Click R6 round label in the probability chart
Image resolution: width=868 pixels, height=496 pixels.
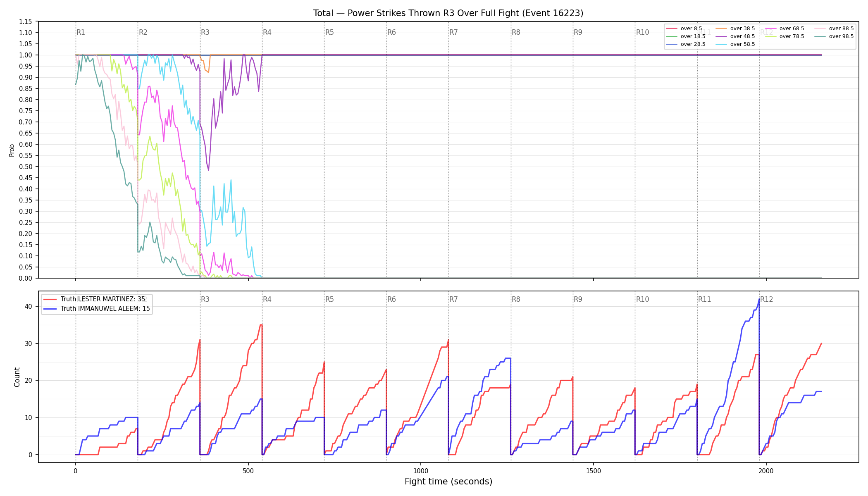(391, 32)
